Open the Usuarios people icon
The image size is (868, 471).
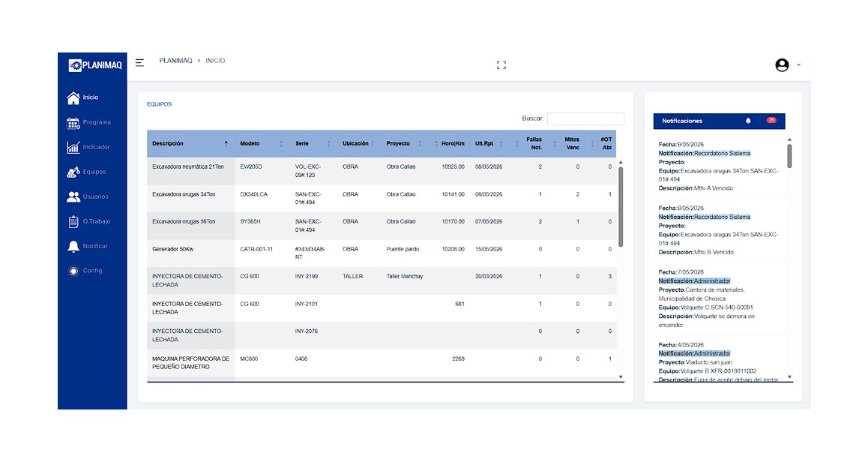point(73,196)
